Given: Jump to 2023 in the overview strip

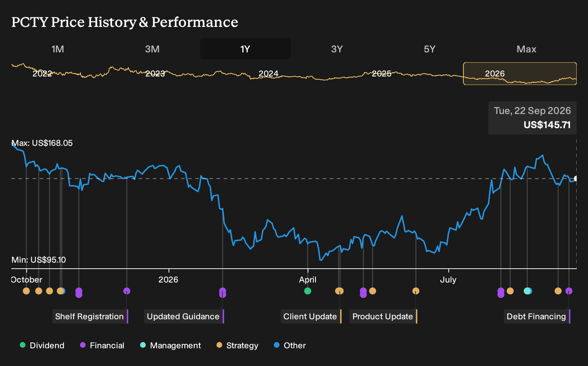Looking at the screenshot, I should tap(155, 74).
